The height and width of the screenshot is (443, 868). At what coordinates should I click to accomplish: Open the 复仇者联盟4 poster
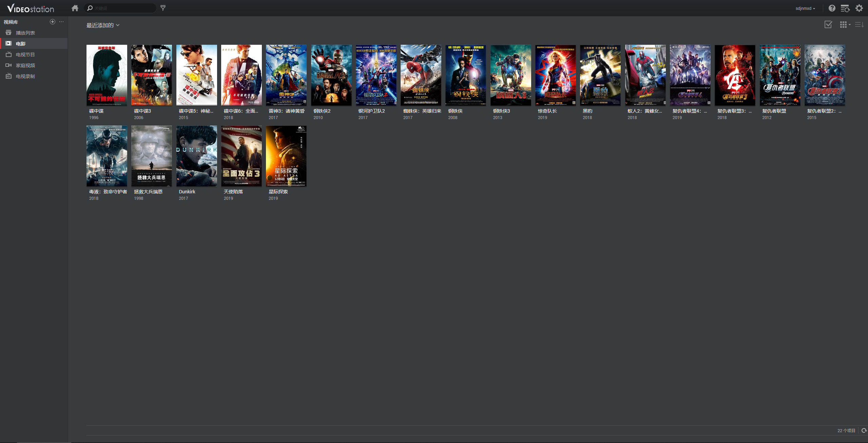click(x=690, y=75)
